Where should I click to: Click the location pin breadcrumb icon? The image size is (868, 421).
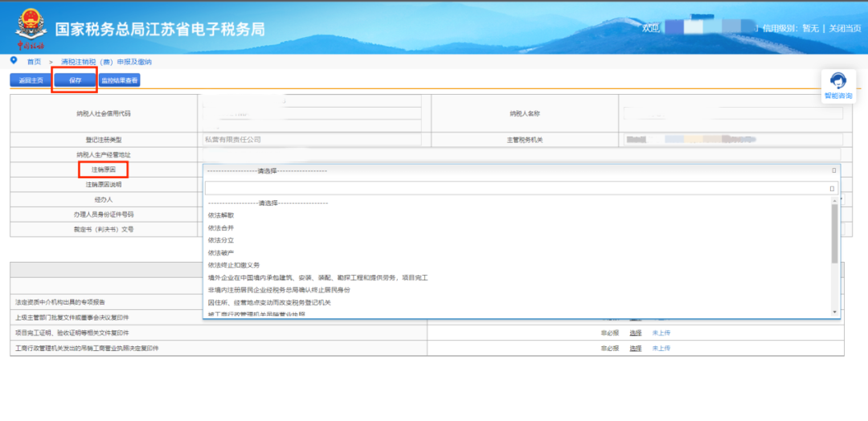[14, 60]
